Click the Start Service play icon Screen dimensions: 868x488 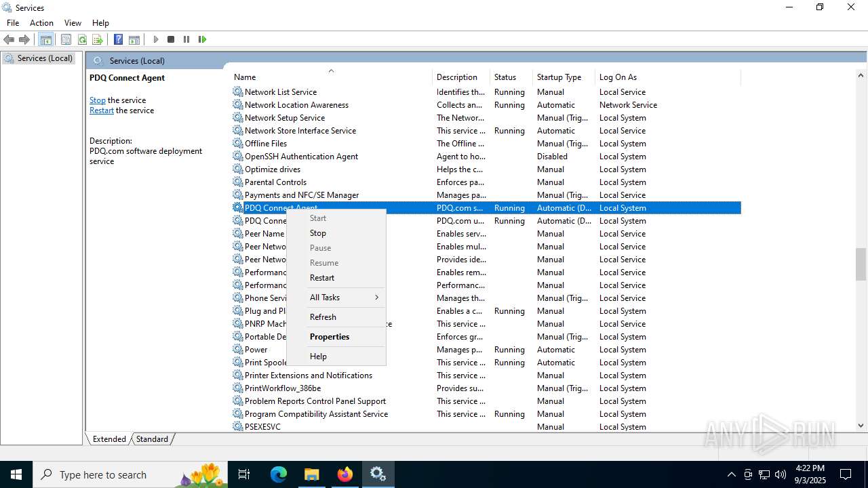click(156, 39)
